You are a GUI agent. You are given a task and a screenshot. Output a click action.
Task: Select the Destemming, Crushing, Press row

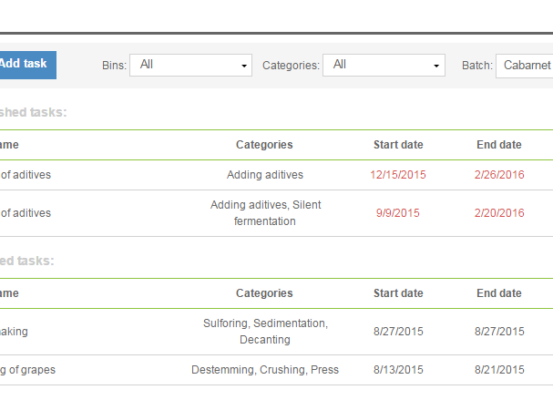[x=276, y=370]
